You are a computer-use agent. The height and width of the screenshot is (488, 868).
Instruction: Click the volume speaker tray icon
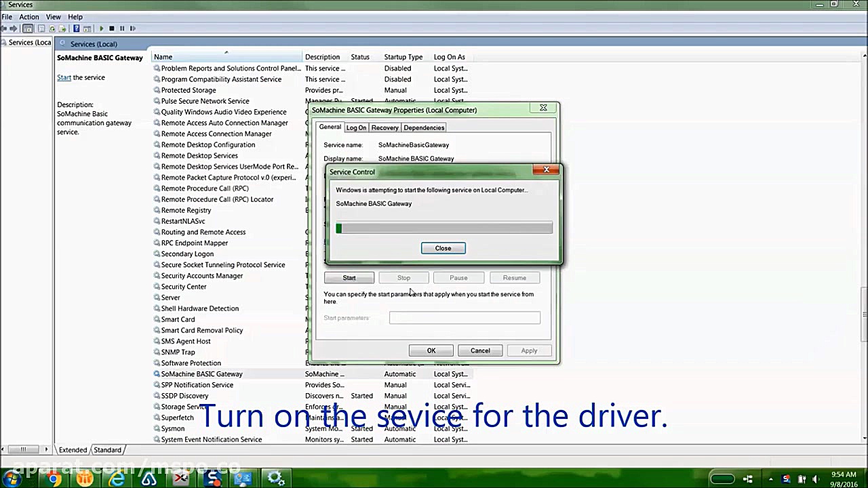(816, 479)
